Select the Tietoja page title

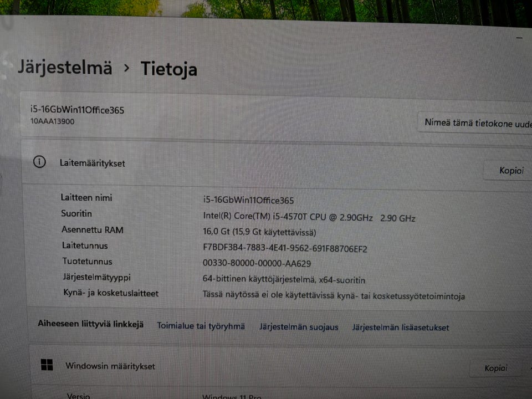(168, 69)
